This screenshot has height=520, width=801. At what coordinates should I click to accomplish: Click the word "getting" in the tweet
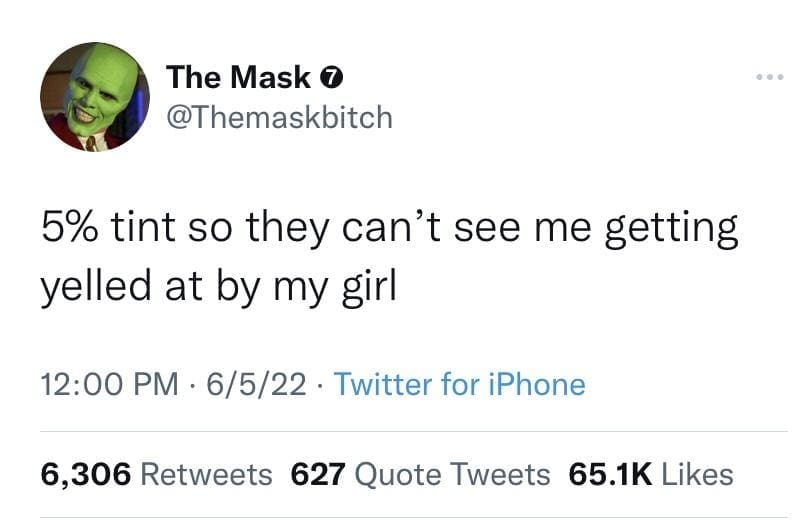pyautogui.click(x=674, y=232)
